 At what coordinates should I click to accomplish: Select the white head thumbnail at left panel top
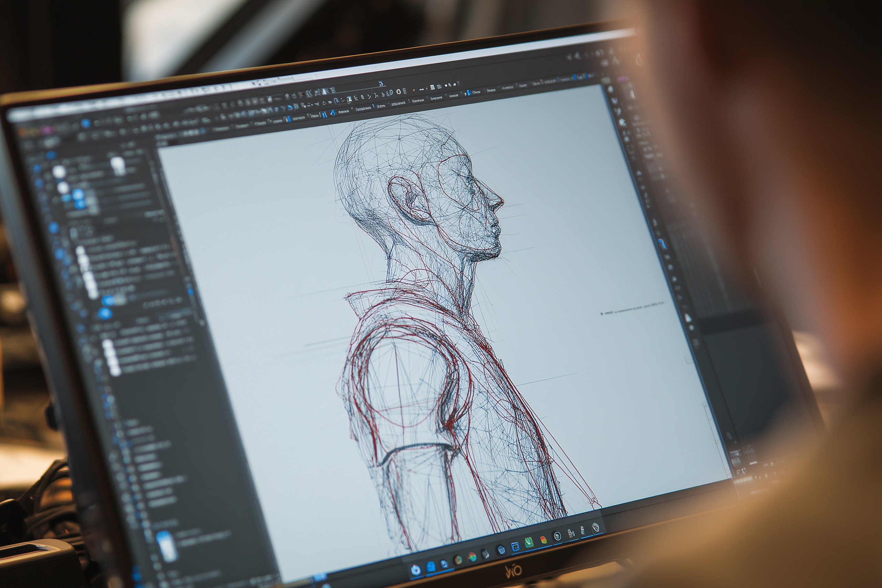[x=119, y=166]
